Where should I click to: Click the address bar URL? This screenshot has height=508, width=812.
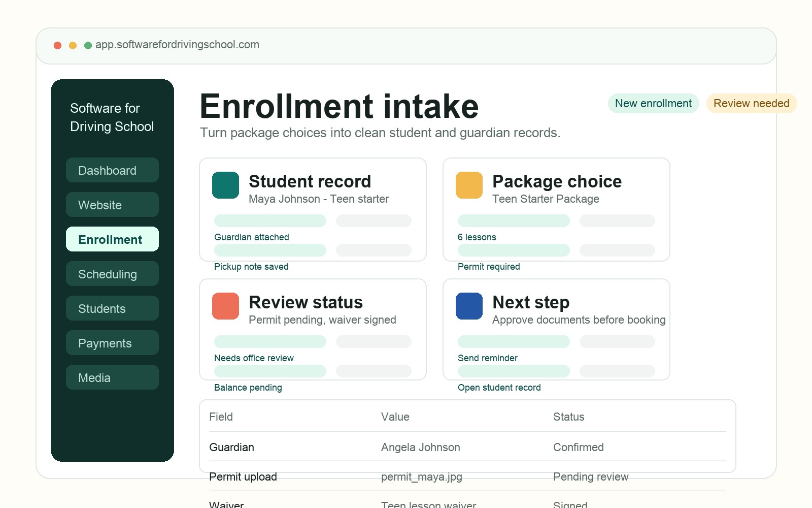(177, 45)
